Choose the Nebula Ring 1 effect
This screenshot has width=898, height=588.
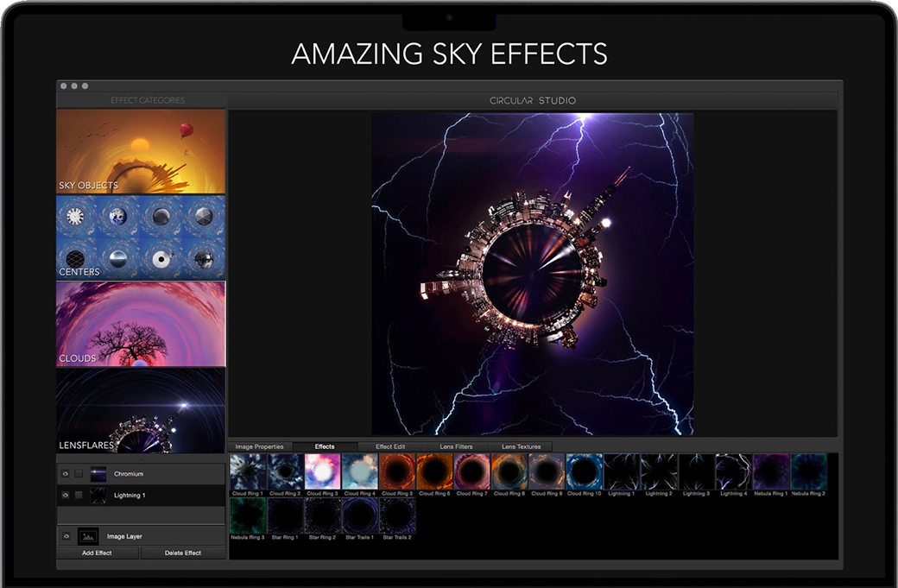click(x=771, y=471)
